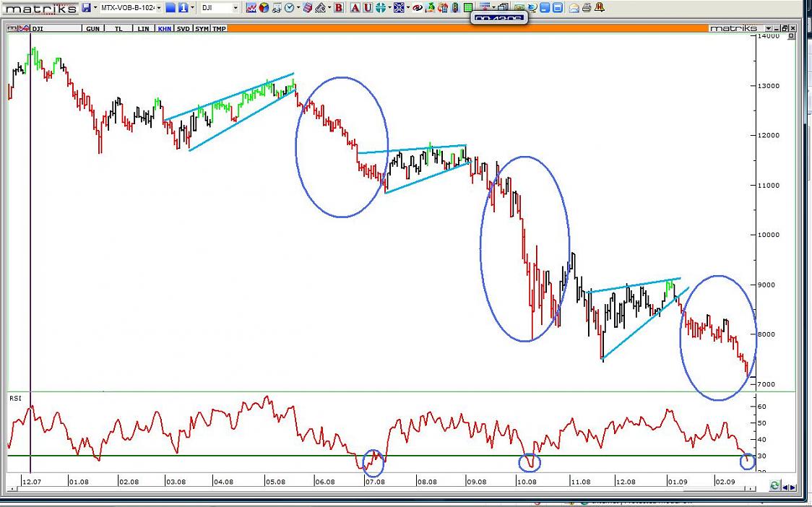Click the printer icon
Screen dimensions: 812x507
pos(586,8)
